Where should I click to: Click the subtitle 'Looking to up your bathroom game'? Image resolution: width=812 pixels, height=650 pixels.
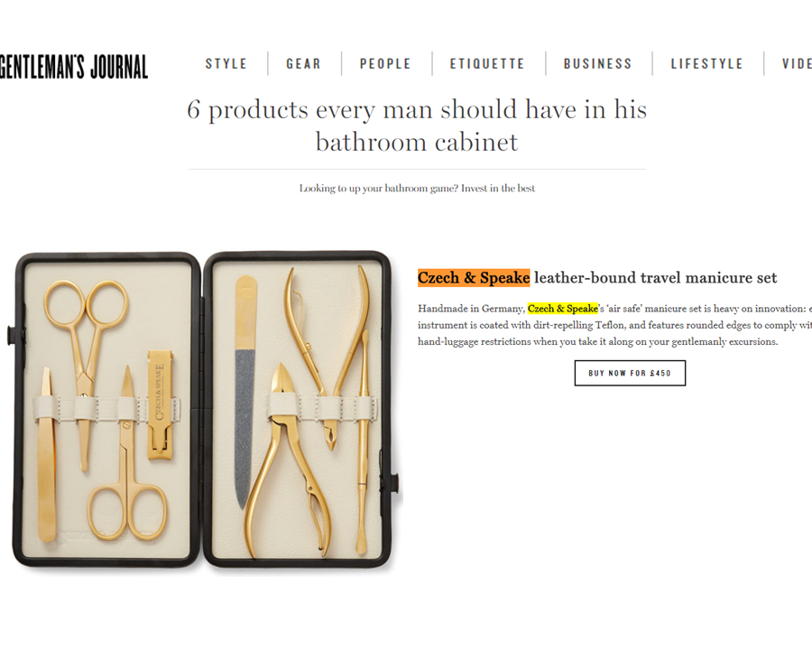[x=417, y=188]
